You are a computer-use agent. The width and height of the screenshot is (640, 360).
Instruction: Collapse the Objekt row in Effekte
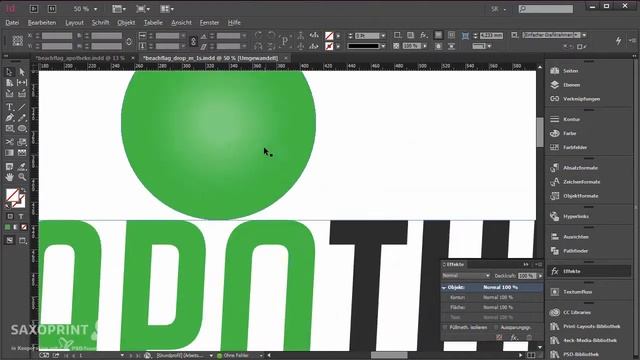444,288
